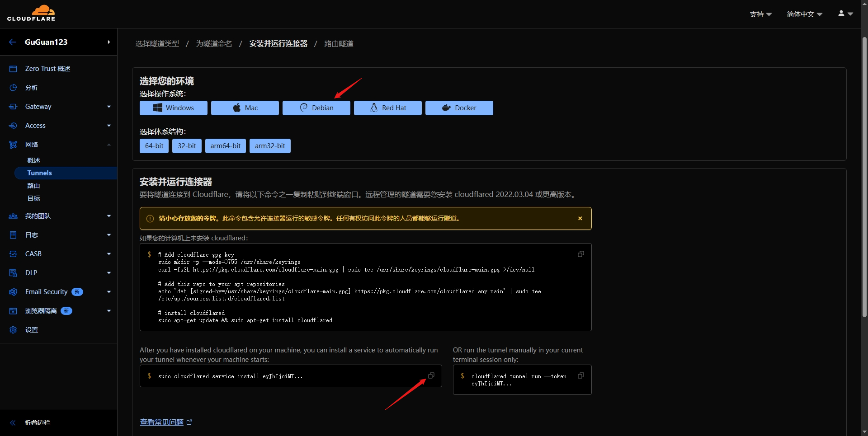868x436 pixels.
Task: Expand the Access dropdown arrow
Action: pos(109,126)
